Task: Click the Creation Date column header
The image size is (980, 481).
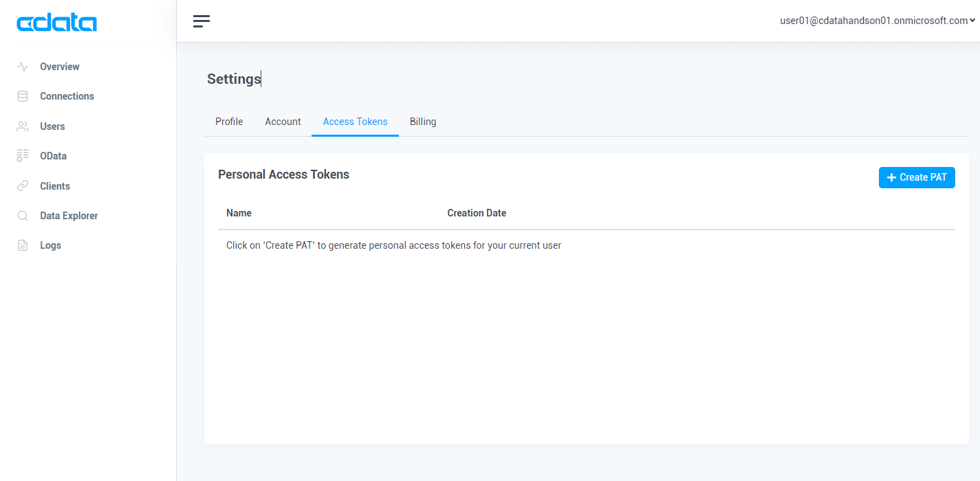Action: [477, 213]
